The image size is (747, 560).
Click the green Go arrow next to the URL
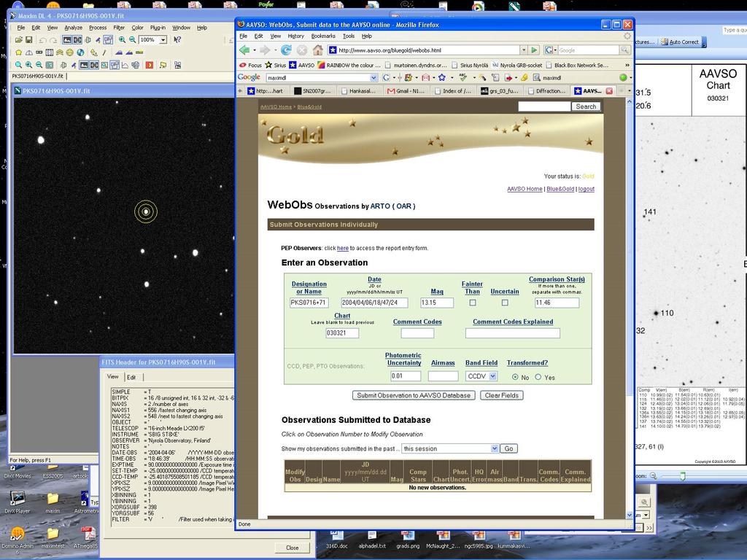pos(534,50)
